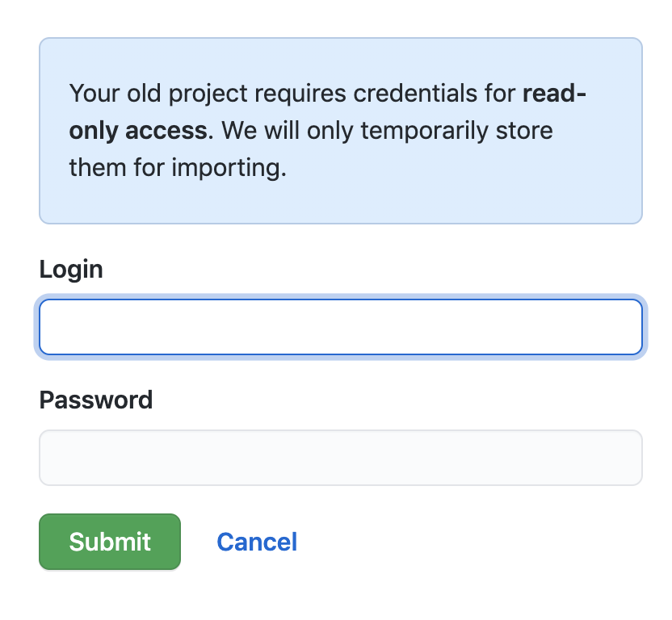672x620 pixels.
Task: Submit the old project credentials
Action: pos(110,542)
